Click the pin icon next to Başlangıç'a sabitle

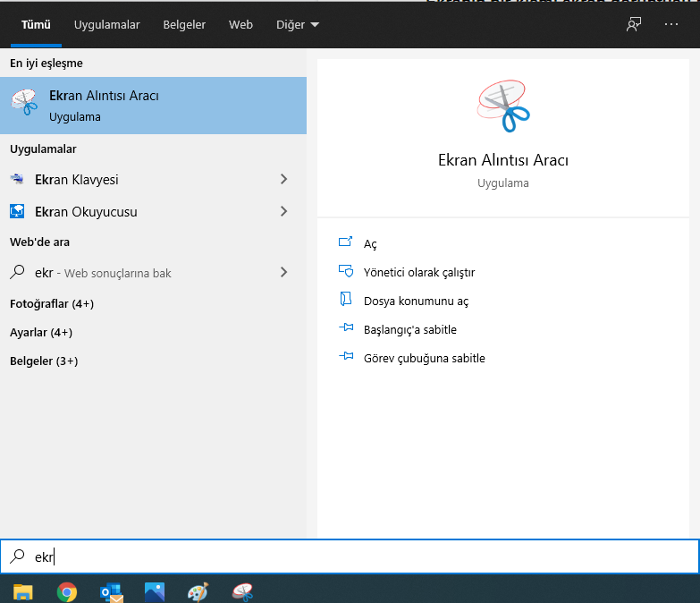(346, 327)
